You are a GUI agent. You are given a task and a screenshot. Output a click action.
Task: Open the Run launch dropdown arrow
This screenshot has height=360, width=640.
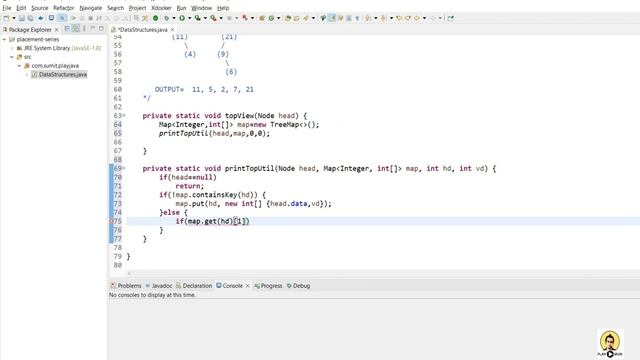click(x=189, y=18)
